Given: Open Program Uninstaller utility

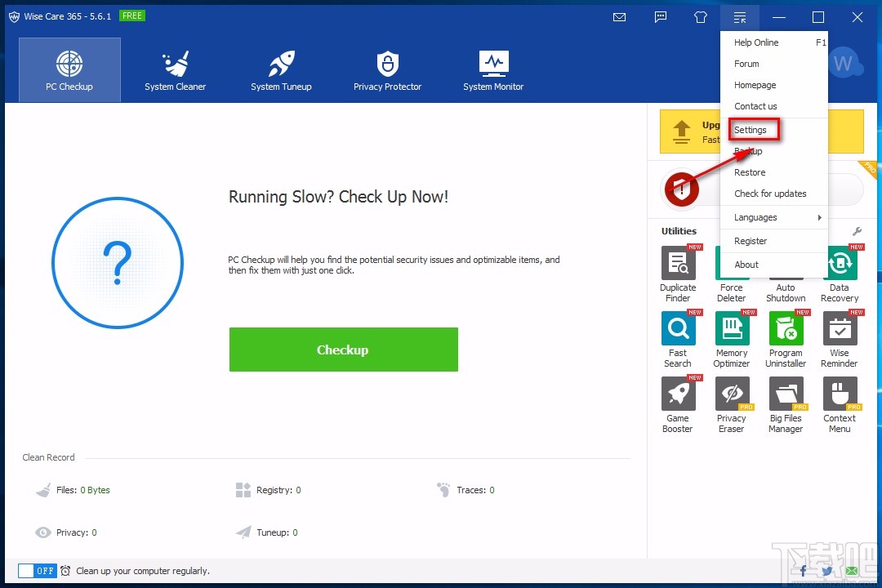Looking at the screenshot, I should click(786, 329).
